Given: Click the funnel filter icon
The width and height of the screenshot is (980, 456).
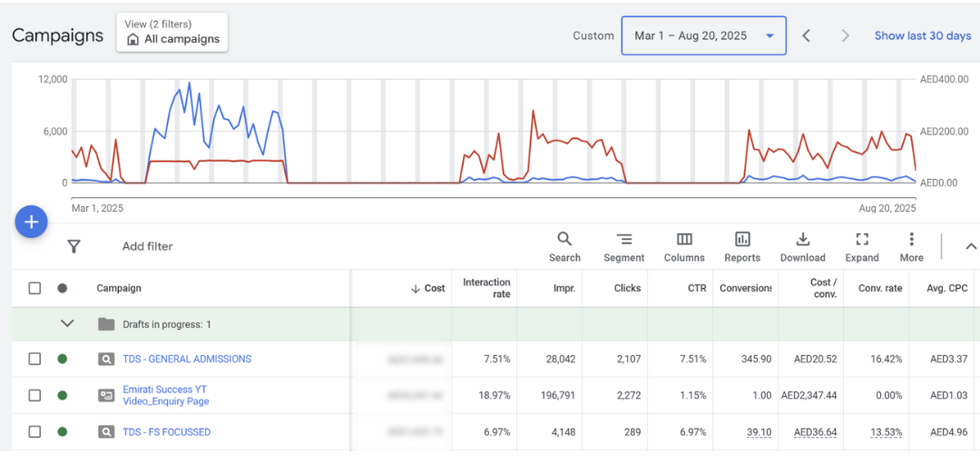Looking at the screenshot, I should (x=74, y=246).
